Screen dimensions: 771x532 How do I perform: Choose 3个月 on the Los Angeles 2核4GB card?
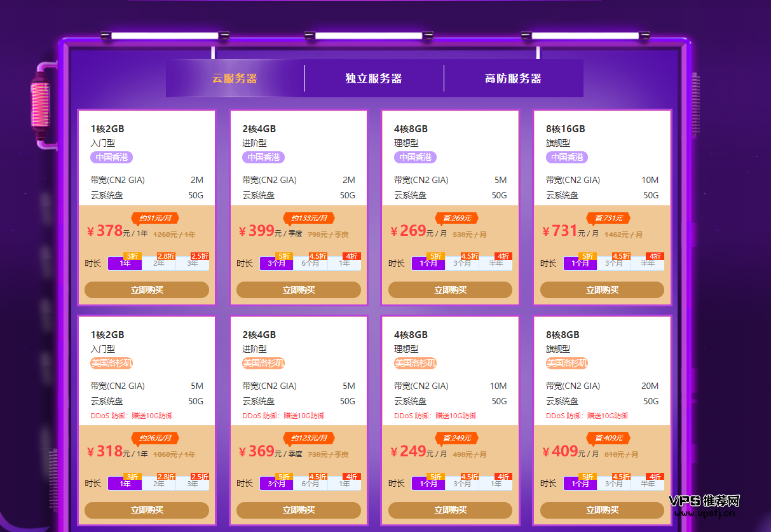click(x=276, y=484)
